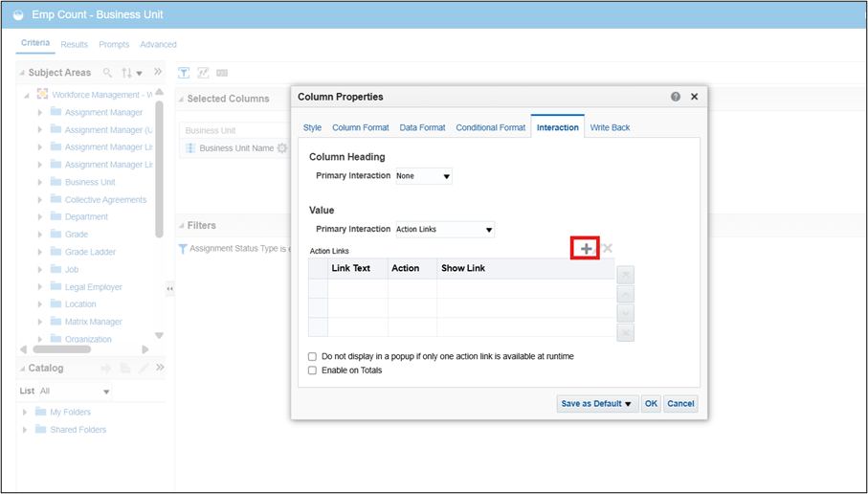Click the delete action link X icon
868x494 pixels.
click(608, 249)
